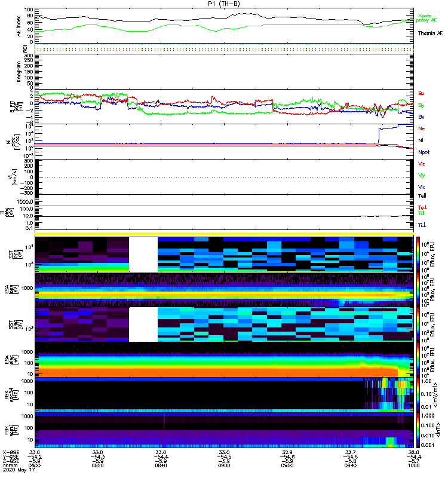This screenshot has width=448, height=478.
Task: Click the plot title 'P1 (TH-B)'
Action: pos(224,4)
